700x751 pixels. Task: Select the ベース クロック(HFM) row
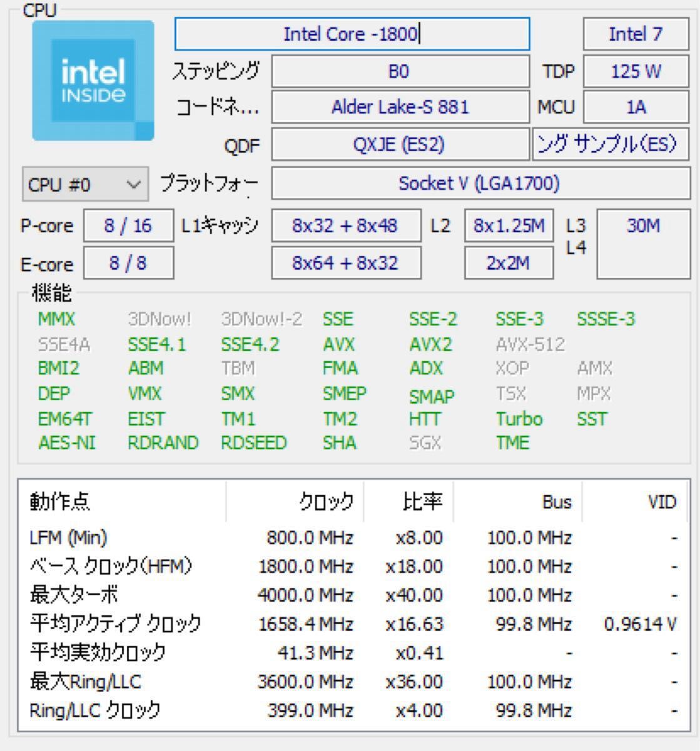tap(353, 566)
